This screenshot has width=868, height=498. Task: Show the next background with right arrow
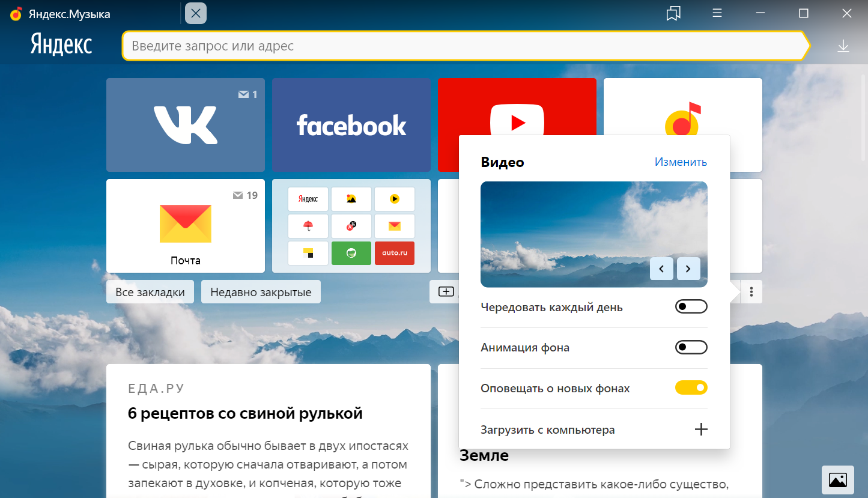coord(688,269)
